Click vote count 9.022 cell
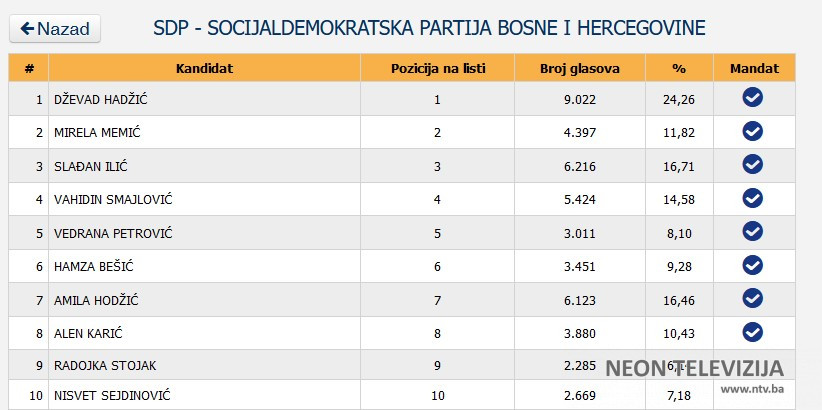This screenshot has width=822, height=410. (579, 99)
